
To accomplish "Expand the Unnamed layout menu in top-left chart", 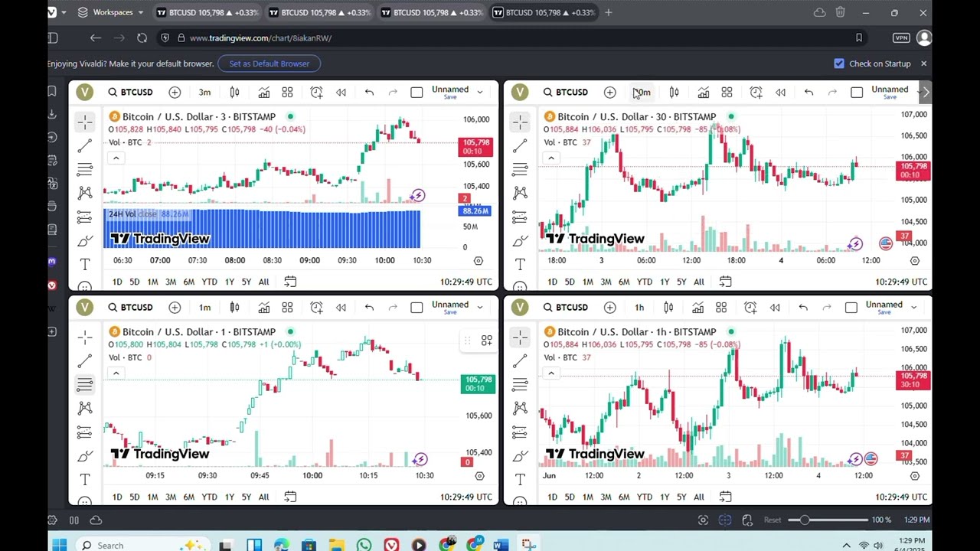I will point(480,92).
